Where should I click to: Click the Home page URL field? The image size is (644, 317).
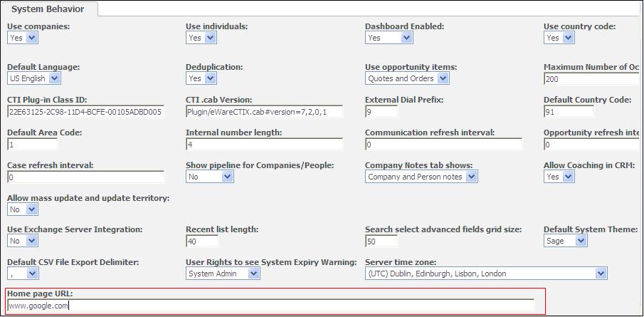(x=271, y=306)
